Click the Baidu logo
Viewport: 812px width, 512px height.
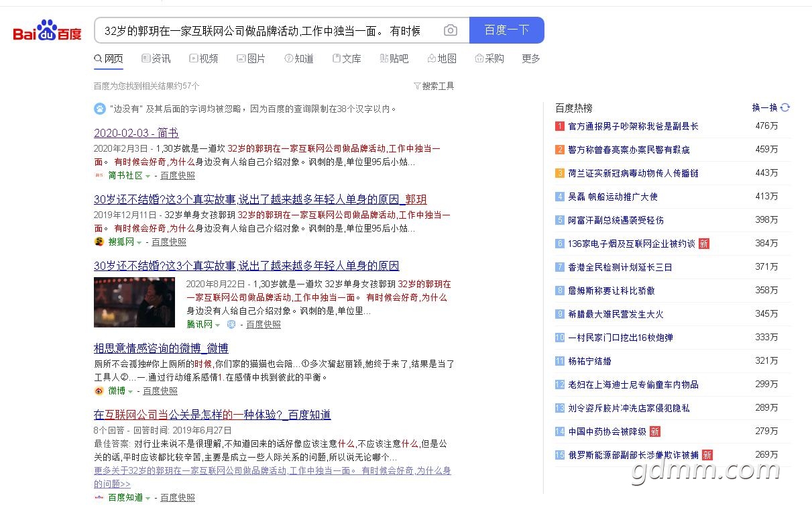pyautogui.click(x=47, y=31)
